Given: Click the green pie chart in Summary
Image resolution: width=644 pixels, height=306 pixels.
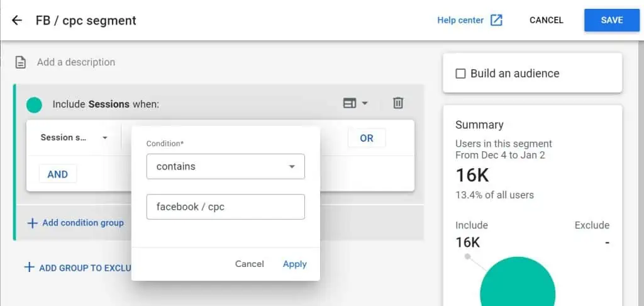Looking at the screenshot, I should [x=518, y=281].
